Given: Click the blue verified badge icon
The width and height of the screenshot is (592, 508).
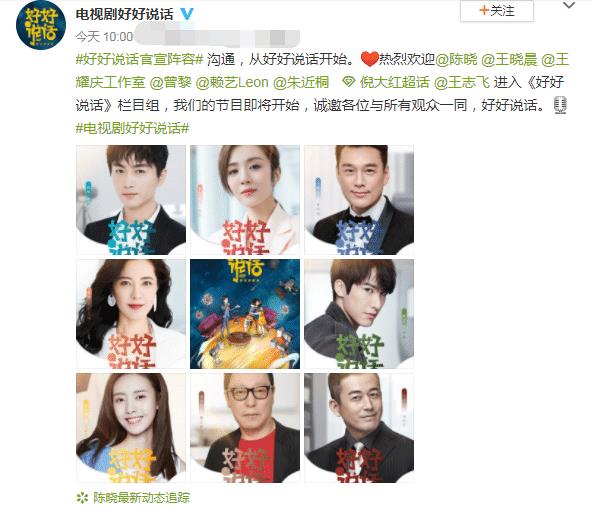Looking at the screenshot, I should [186, 14].
